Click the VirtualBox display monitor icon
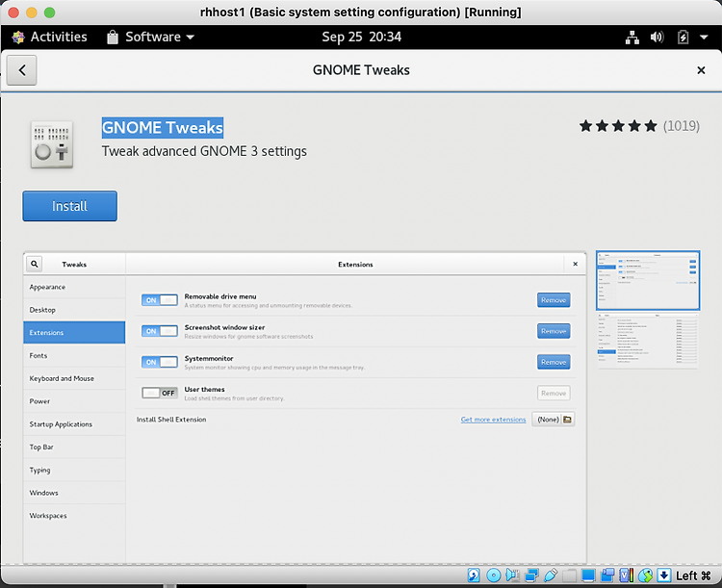This screenshot has width=722, height=588. click(588, 575)
